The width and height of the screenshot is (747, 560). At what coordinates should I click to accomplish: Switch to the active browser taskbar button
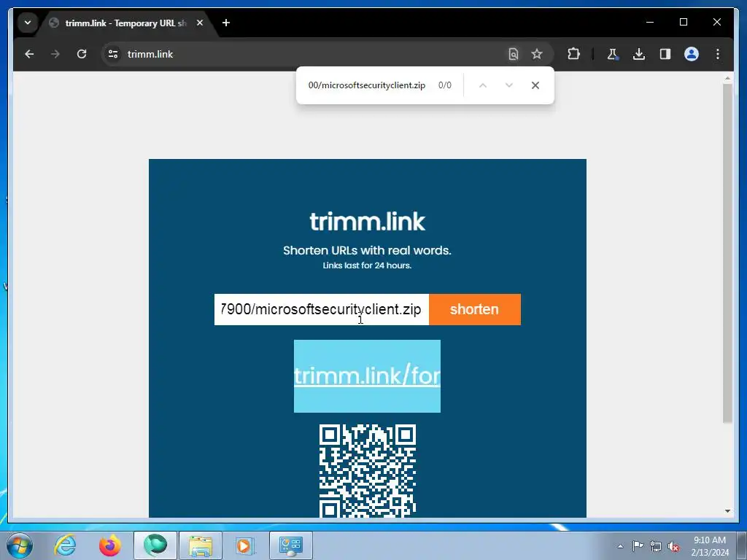[155, 545]
